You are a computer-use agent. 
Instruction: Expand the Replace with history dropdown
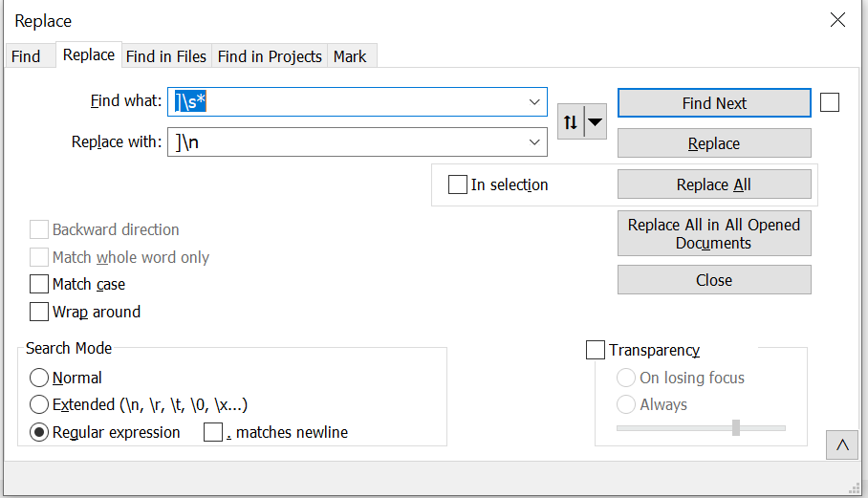[x=534, y=142]
